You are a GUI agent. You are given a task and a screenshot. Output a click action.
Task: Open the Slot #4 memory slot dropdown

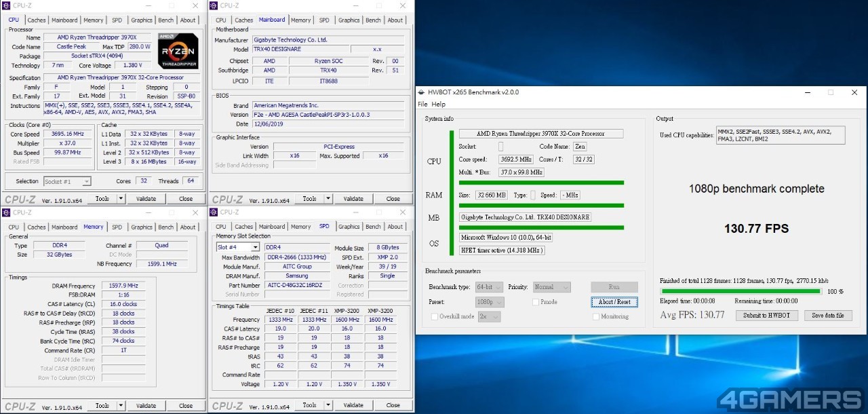(237, 247)
